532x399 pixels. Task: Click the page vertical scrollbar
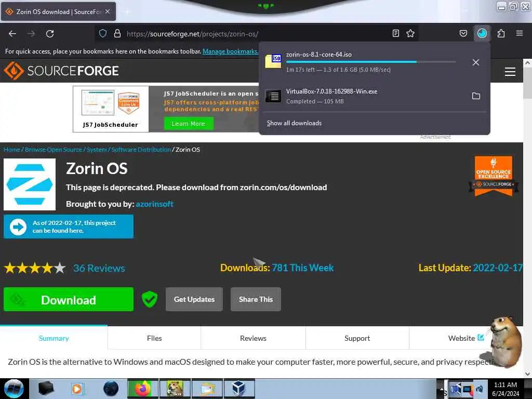pos(527,83)
